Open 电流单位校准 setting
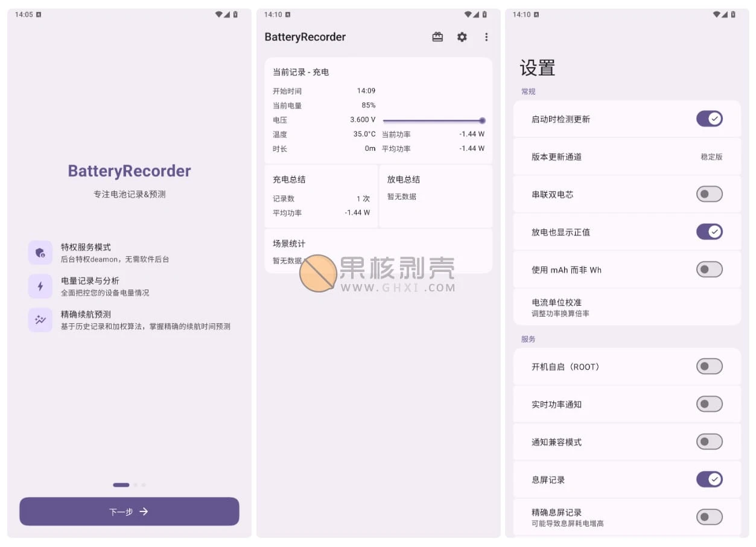 627,307
